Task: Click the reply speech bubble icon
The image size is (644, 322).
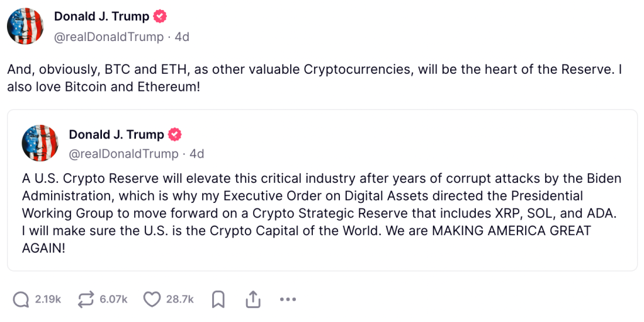Action: click(x=21, y=299)
